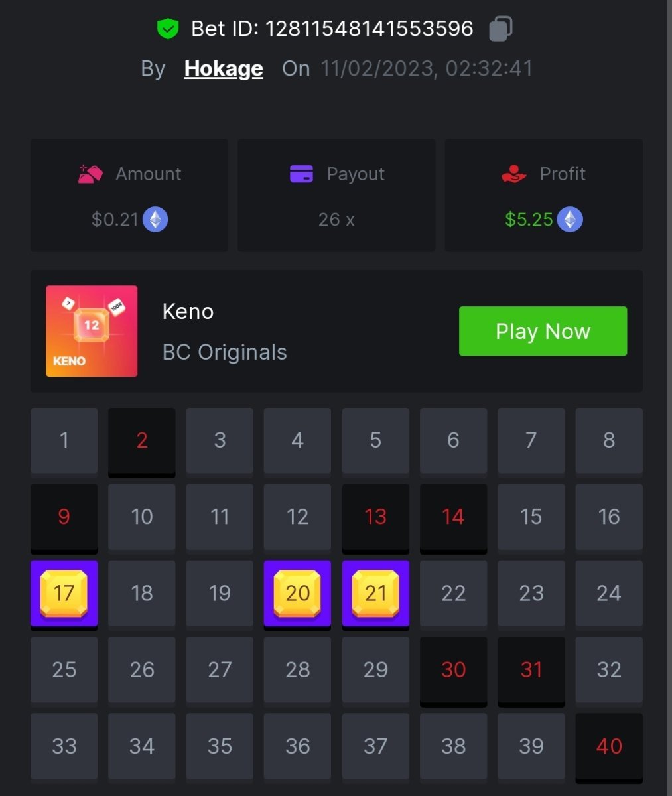Tap the Keno number 33 tile
Screen dimensions: 672x796
tap(64, 747)
